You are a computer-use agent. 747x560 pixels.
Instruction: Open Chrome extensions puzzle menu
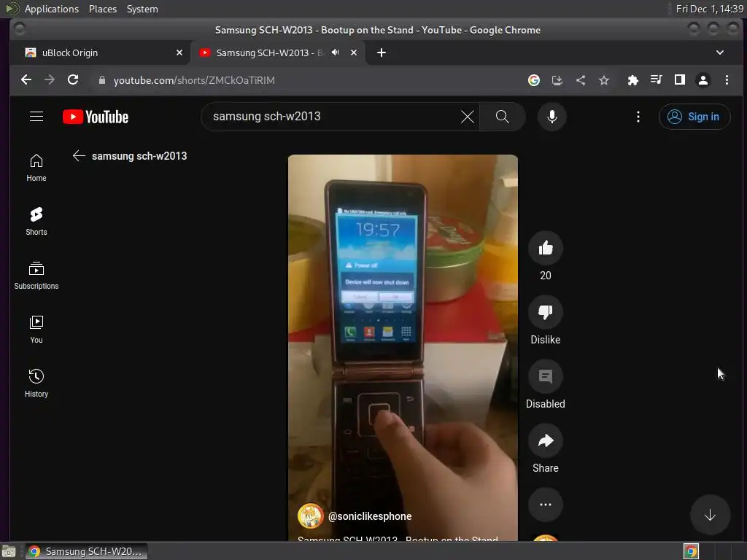point(632,80)
